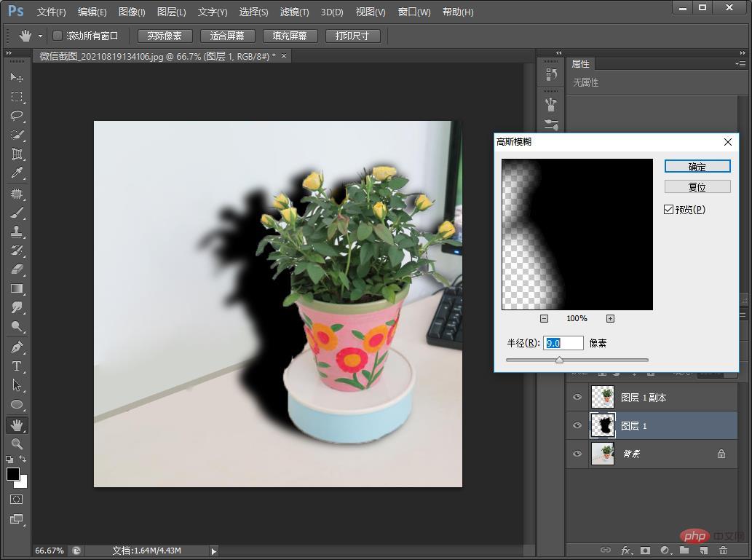Viewport: 752px width, 560px height.
Task: Open the 滤镜(T) menu
Action: click(x=295, y=12)
